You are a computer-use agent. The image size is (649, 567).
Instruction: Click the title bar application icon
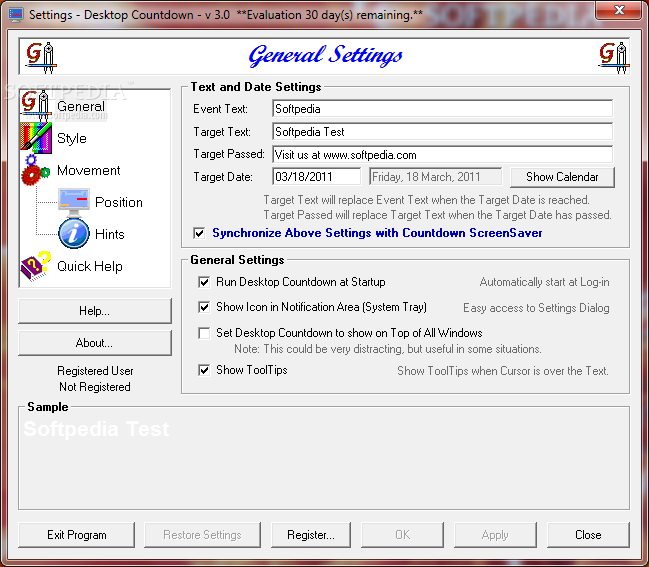tap(15, 15)
